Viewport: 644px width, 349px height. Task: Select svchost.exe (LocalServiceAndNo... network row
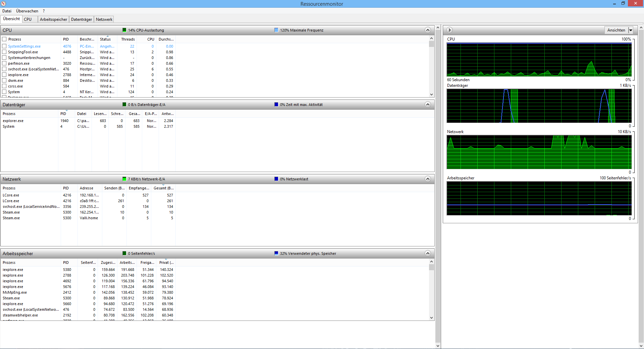click(x=88, y=207)
